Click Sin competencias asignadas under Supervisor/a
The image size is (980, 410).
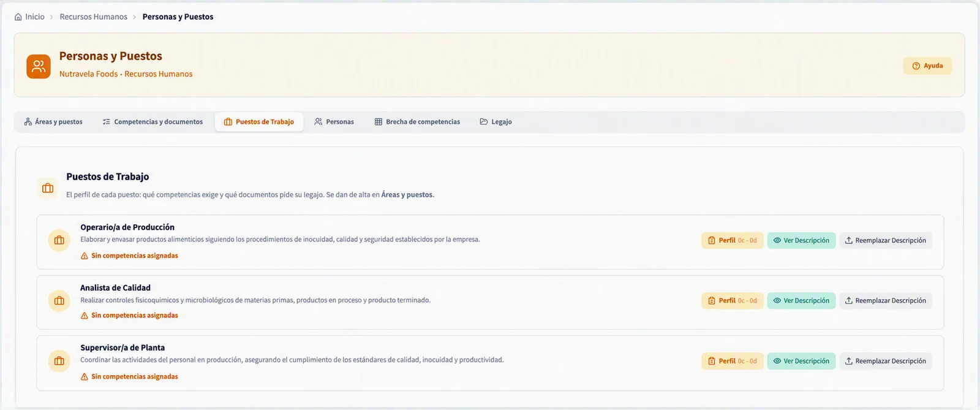coord(135,377)
